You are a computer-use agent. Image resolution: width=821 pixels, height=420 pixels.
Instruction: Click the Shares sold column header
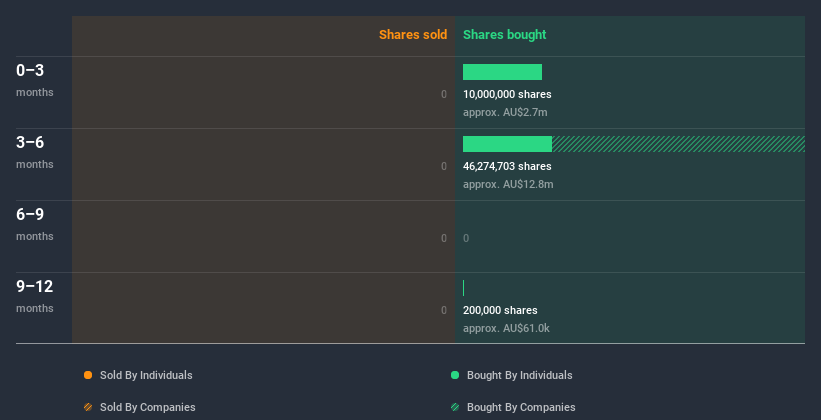click(x=413, y=35)
